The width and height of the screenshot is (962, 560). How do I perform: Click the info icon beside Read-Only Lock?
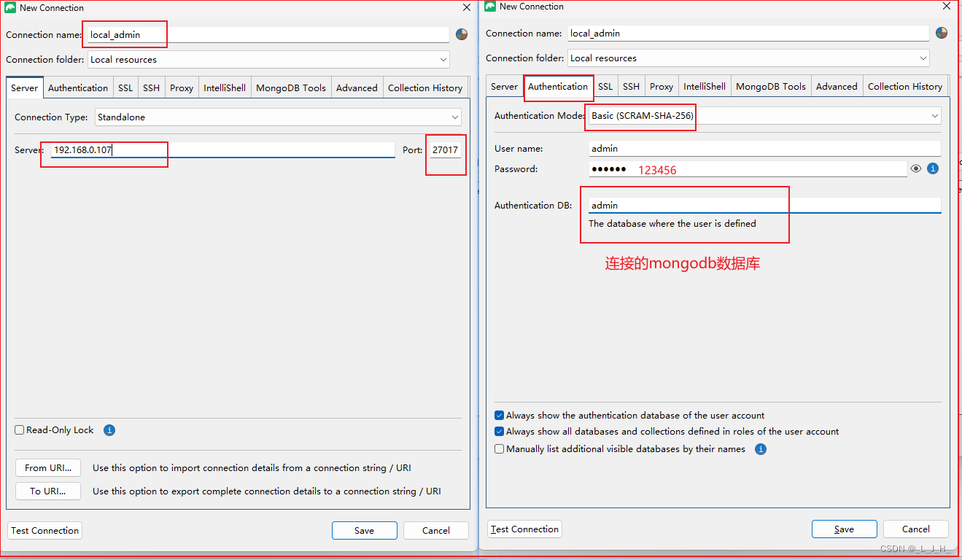click(x=109, y=430)
